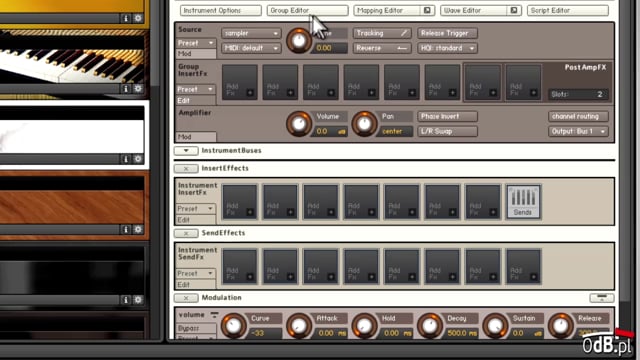Toggle the Reverse playback button
Image resolution: width=640 pixels, height=360 pixels.
coord(381,48)
